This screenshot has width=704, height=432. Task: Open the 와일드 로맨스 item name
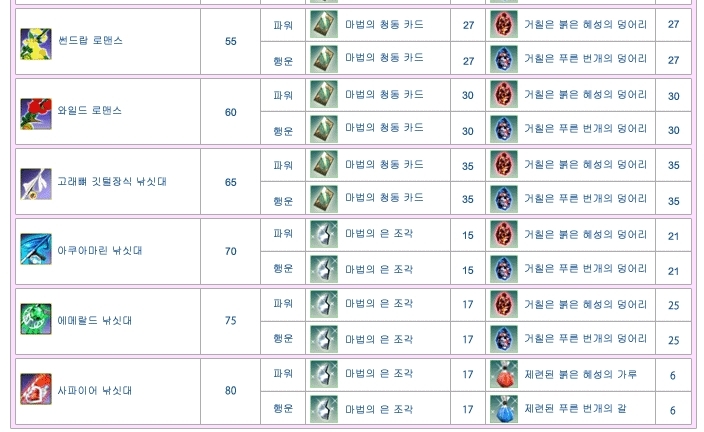tap(90, 111)
